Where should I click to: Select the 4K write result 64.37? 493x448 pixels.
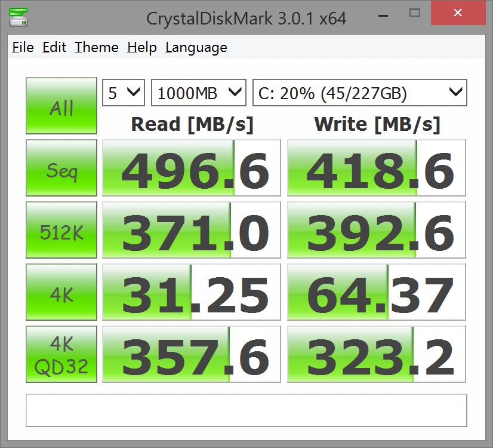377,292
